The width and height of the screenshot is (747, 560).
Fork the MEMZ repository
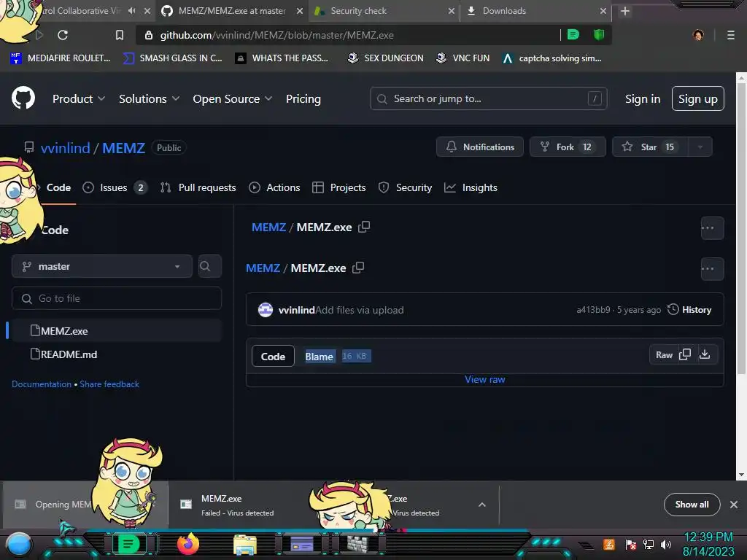[568, 147]
